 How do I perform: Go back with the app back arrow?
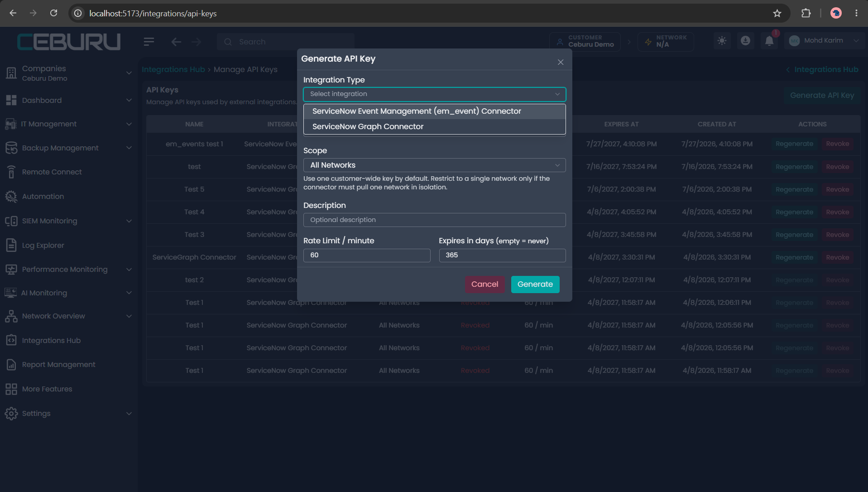pyautogui.click(x=176, y=42)
